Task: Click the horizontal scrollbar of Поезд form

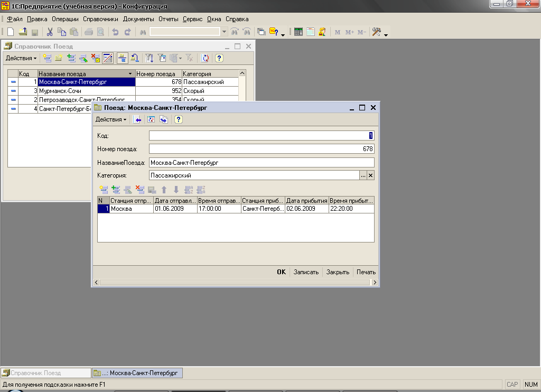Action: pos(235,283)
